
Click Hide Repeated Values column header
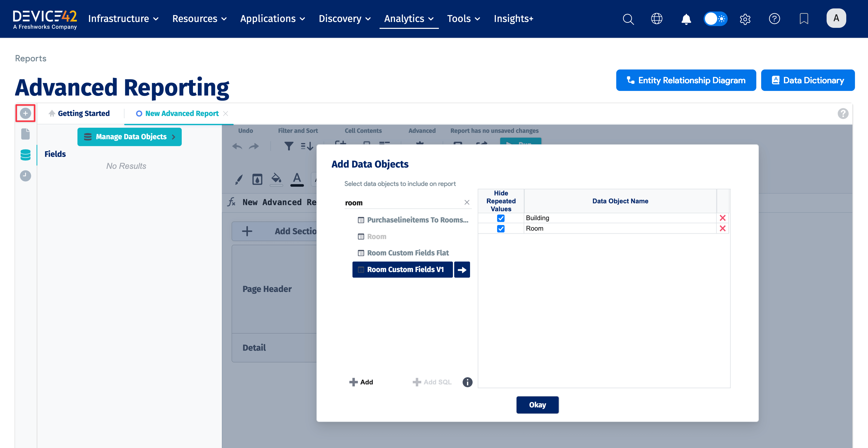(x=501, y=201)
